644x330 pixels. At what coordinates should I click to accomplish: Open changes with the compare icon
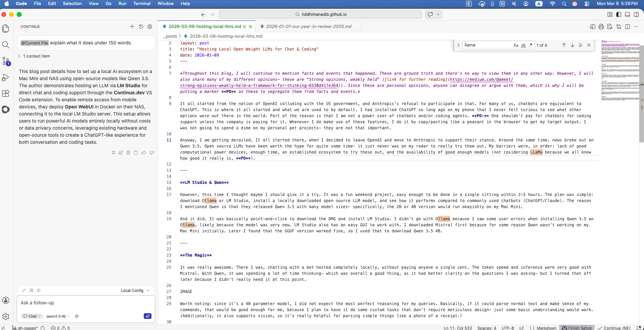pos(619,27)
